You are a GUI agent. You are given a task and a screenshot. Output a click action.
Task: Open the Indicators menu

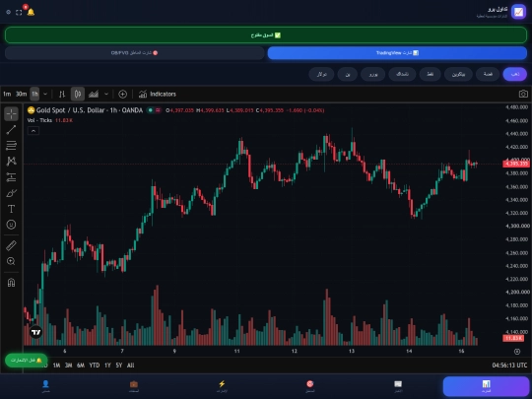[158, 94]
